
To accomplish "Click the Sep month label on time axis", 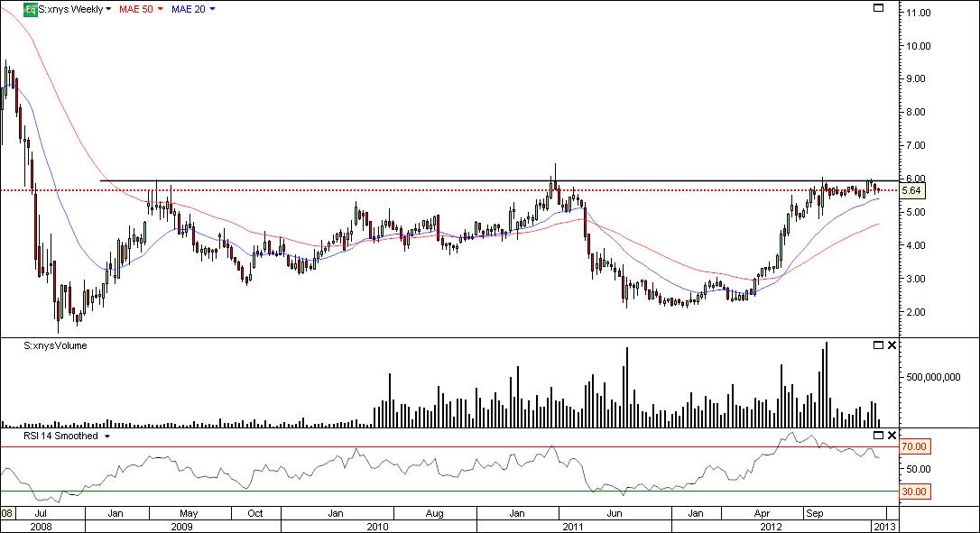I will click(814, 514).
